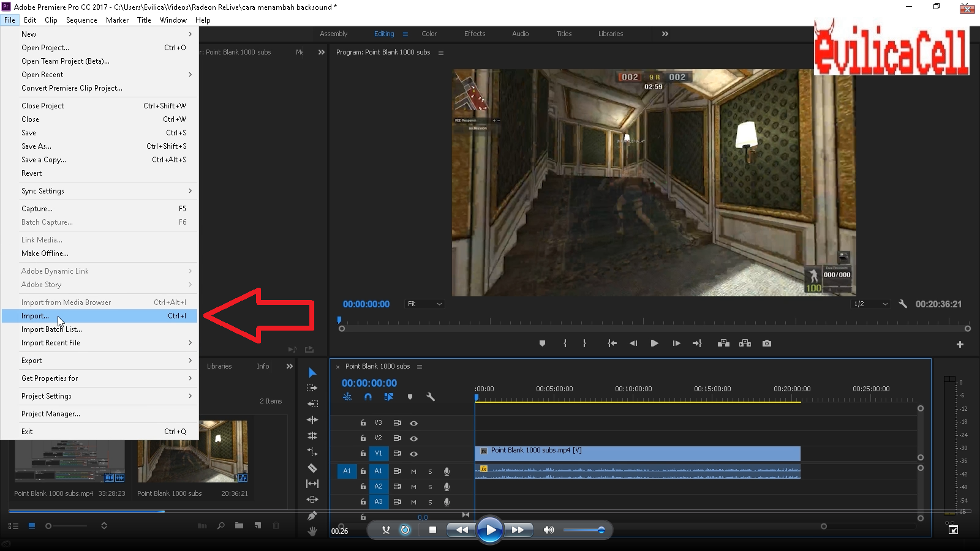
Task: Enable voice-over record on A3 track
Action: (x=447, y=502)
